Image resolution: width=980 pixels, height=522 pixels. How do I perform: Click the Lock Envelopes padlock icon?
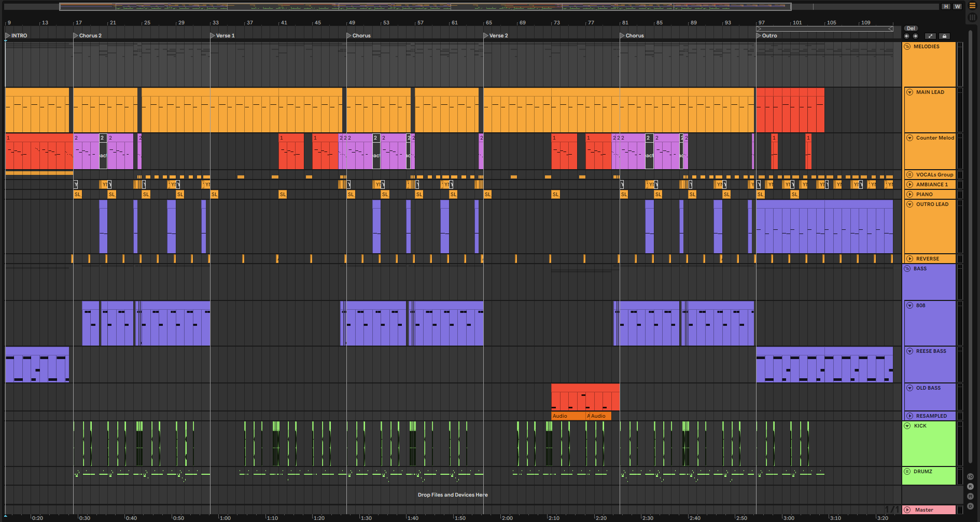944,36
